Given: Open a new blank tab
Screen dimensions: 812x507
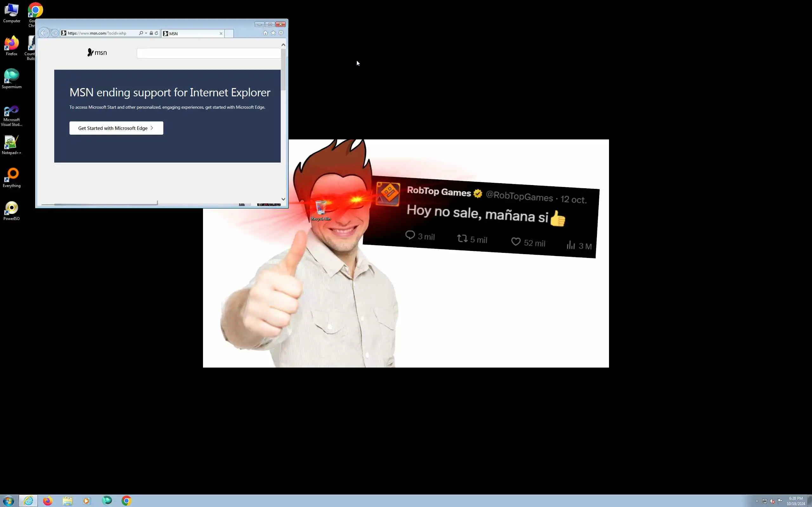Looking at the screenshot, I should point(229,34).
